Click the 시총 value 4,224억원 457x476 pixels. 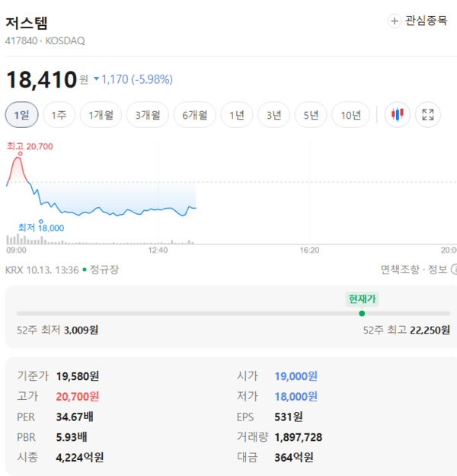[79, 457]
